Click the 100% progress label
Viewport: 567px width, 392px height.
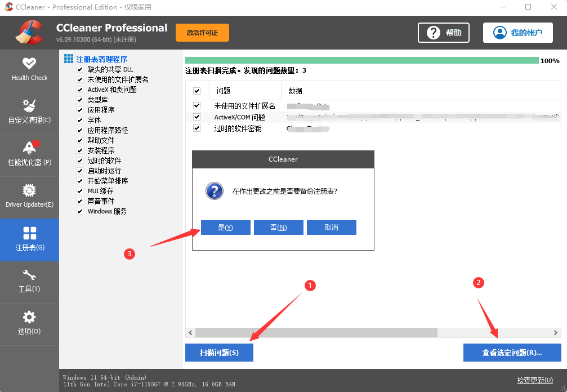click(550, 61)
